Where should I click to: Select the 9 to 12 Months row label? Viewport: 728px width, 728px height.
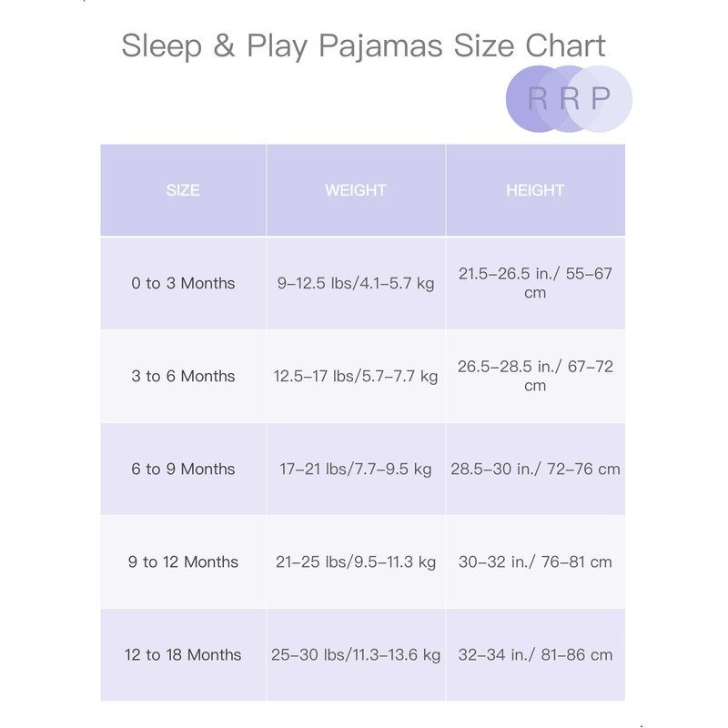click(x=183, y=561)
